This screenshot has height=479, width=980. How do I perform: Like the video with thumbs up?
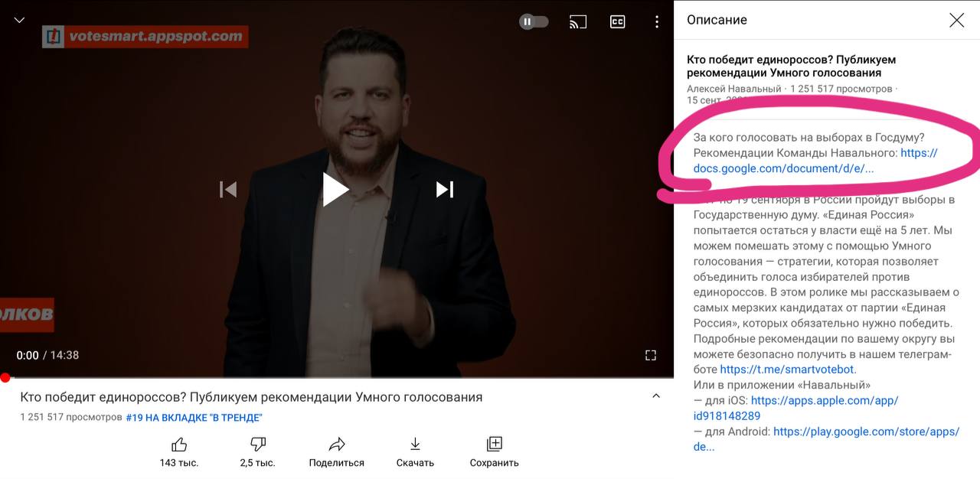pyautogui.click(x=179, y=452)
